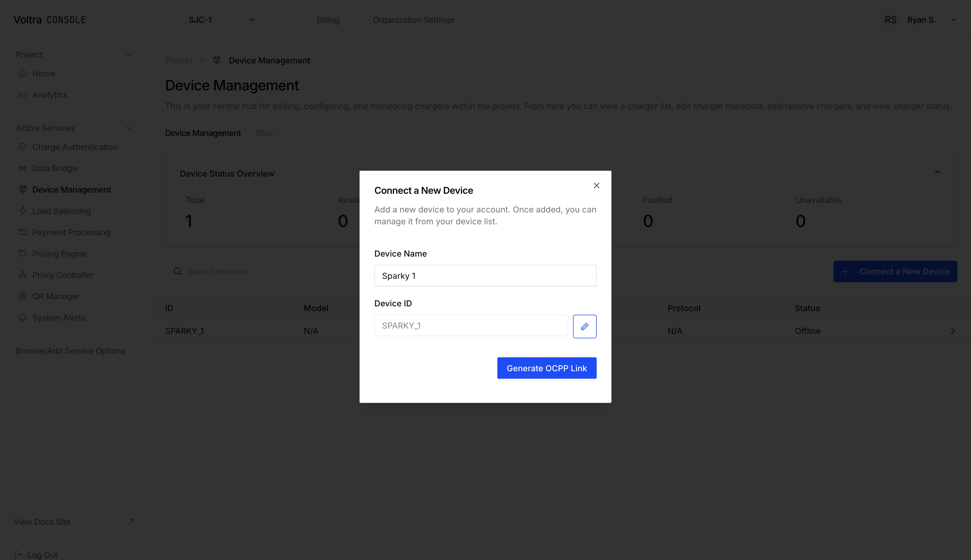This screenshot has height=560, width=971.
Task: Open the QR Manager icon
Action: click(x=23, y=296)
